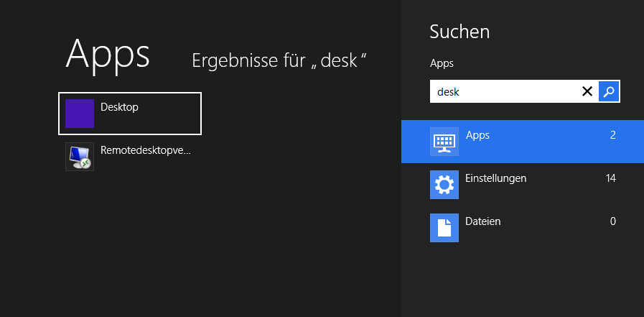Viewport: 644px width, 317px height.
Task: Select the Apps search category row
Action: click(523, 142)
